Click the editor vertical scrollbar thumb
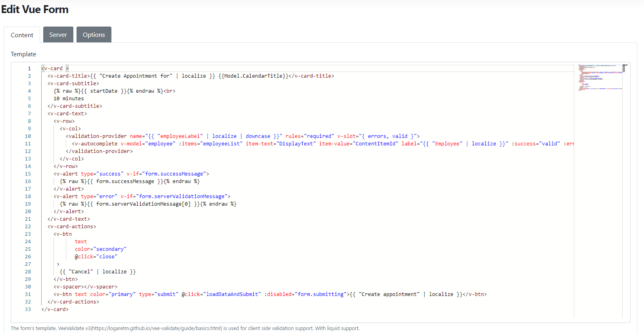This screenshot has width=644, height=334. [x=625, y=68]
